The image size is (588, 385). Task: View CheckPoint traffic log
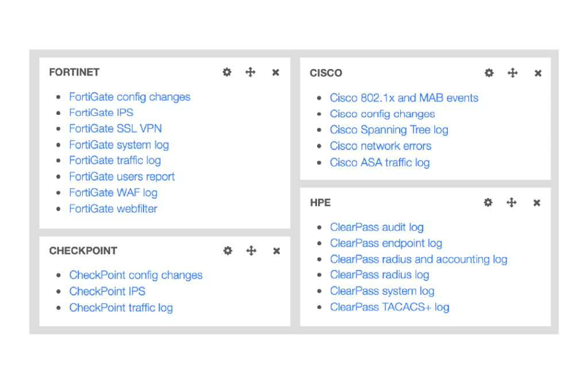(121, 308)
